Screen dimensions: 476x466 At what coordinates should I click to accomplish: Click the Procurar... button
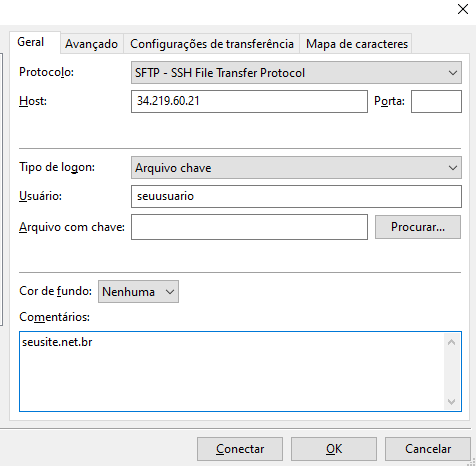click(x=418, y=227)
